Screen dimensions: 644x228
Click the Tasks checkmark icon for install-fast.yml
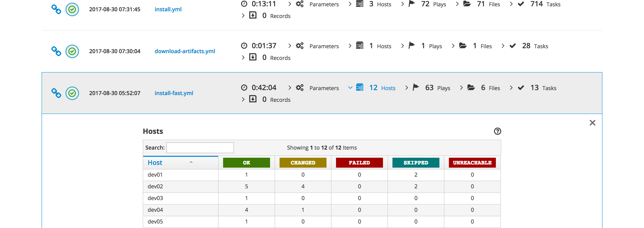tap(520, 88)
